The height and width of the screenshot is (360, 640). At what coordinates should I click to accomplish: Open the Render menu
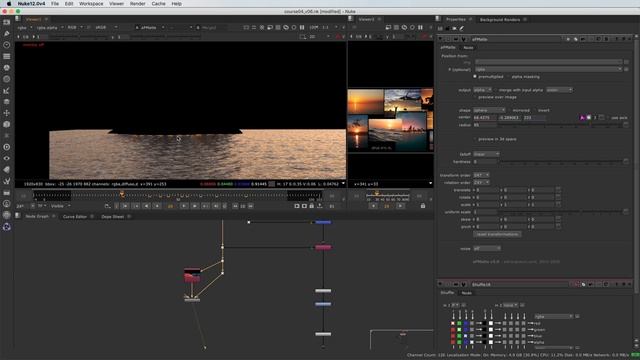138,4
